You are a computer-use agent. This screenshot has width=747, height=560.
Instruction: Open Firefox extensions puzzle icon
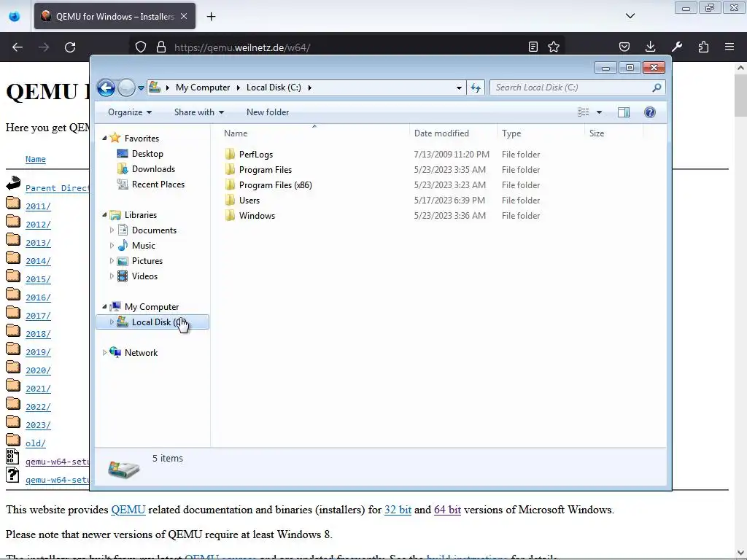coord(703,47)
